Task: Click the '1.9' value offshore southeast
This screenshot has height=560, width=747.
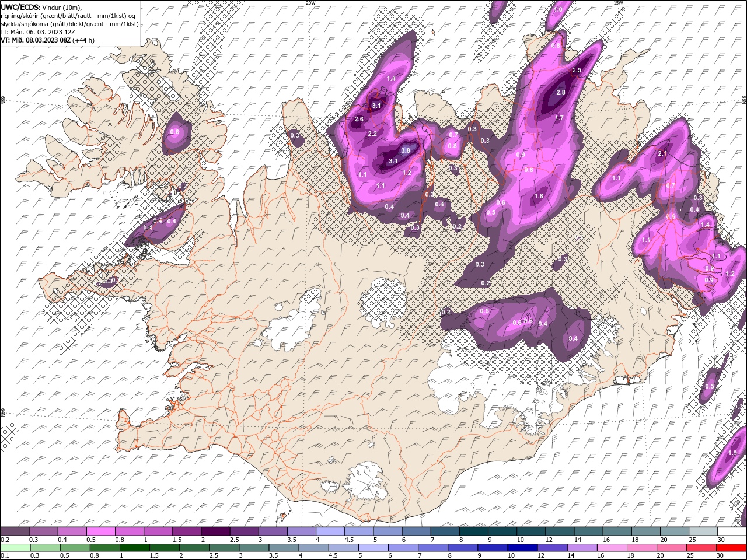Action: pyautogui.click(x=733, y=453)
